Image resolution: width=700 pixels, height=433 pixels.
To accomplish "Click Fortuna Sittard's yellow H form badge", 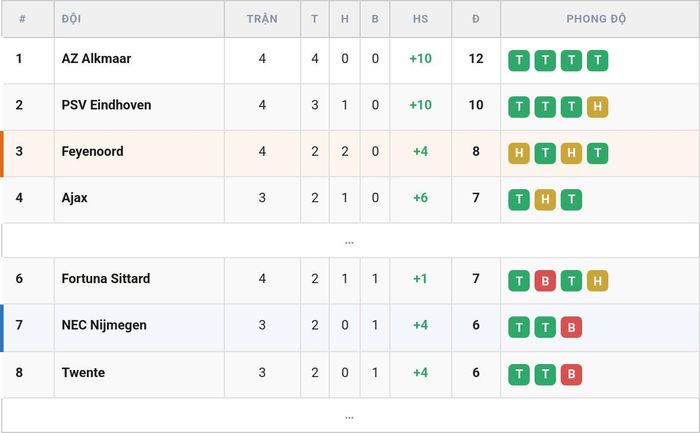I will [x=597, y=281].
